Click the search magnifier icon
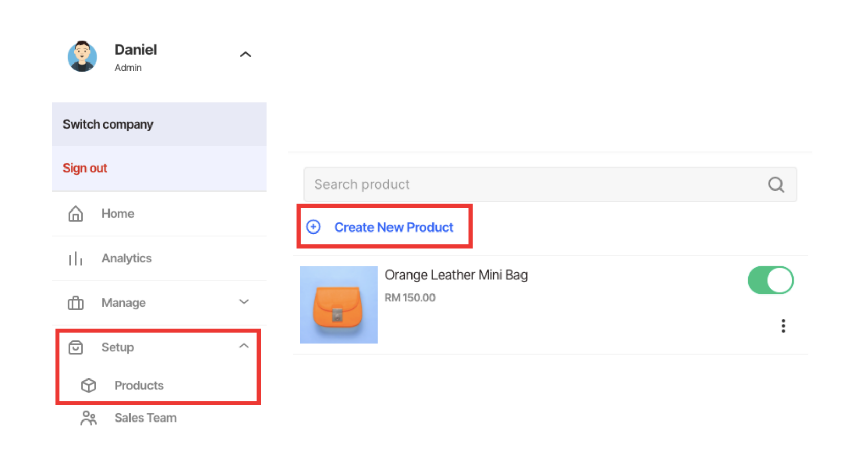Image resolution: width=868 pixels, height=463 pixels. [776, 184]
